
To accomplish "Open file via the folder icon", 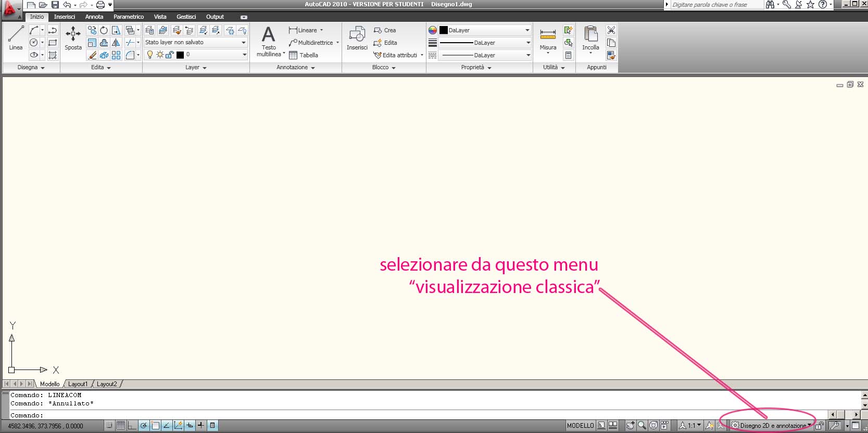I will [43, 5].
